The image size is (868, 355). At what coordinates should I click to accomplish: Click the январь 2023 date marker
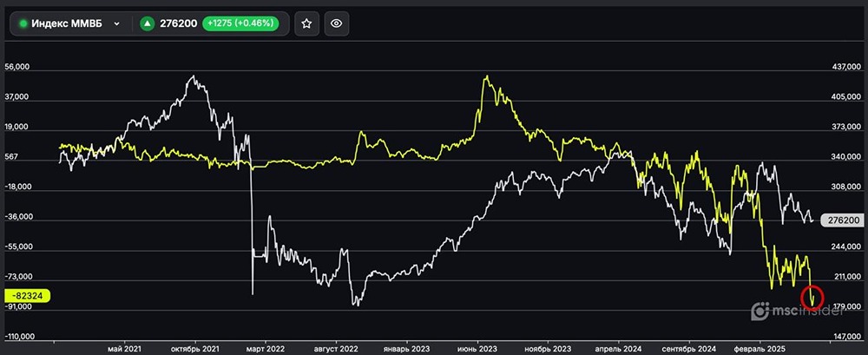(406, 349)
